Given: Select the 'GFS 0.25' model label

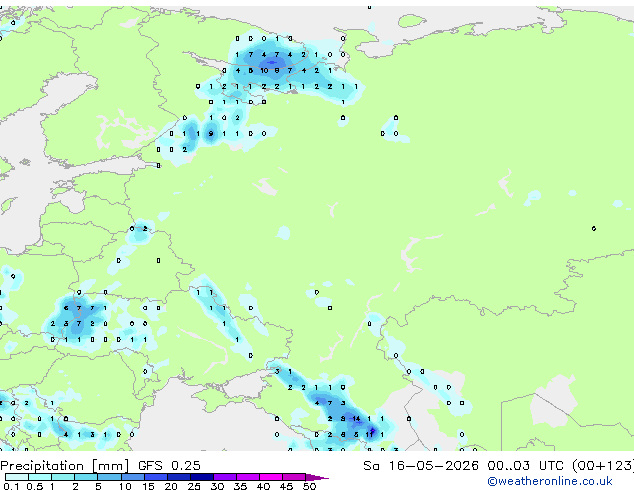Looking at the screenshot, I should 169,466.
